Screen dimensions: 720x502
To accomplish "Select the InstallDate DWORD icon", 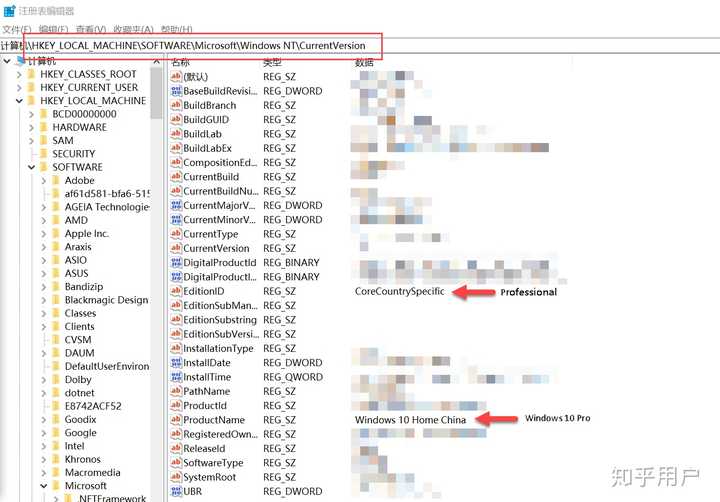I will tap(176, 362).
